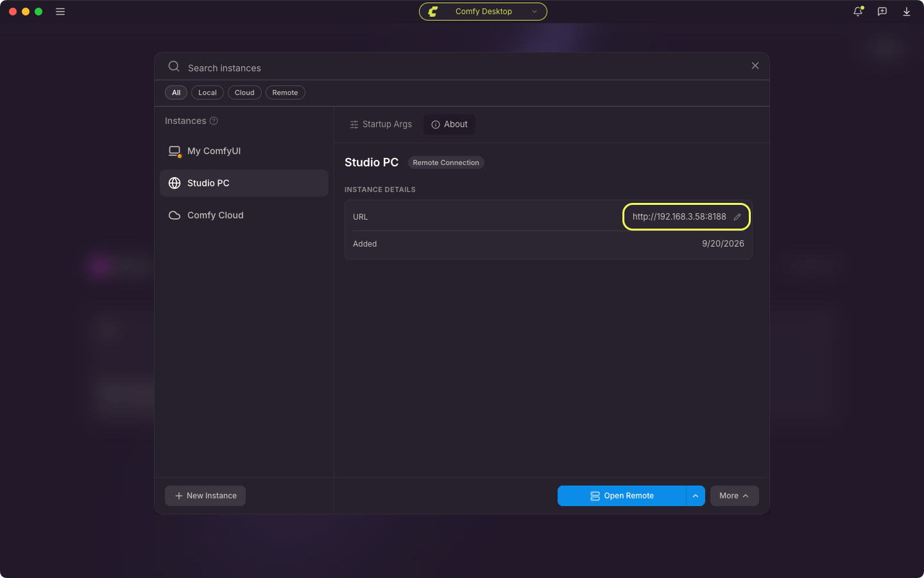Focus the Search instances field
The height and width of the screenshot is (578, 924).
[x=462, y=67]
